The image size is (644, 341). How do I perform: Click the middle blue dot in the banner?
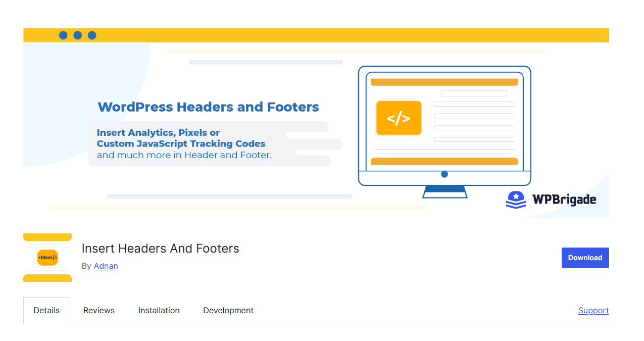[77, 35]
